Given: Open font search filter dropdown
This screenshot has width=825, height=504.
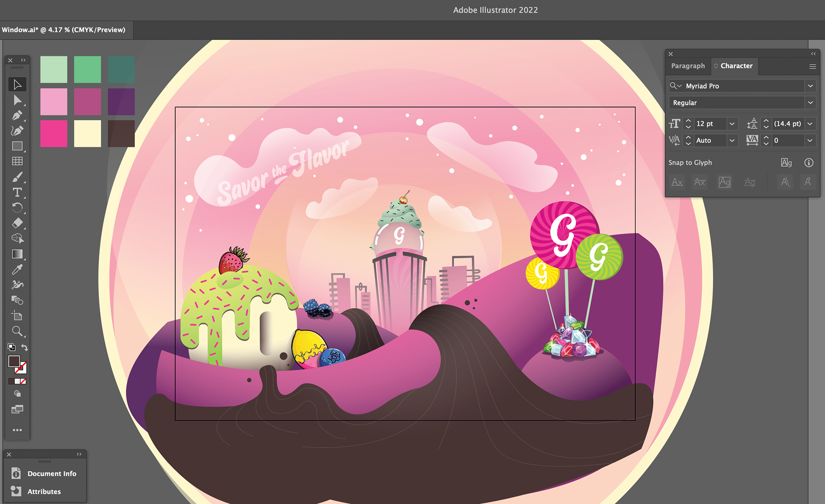Looking at the screenshot, I should (676, 86).
